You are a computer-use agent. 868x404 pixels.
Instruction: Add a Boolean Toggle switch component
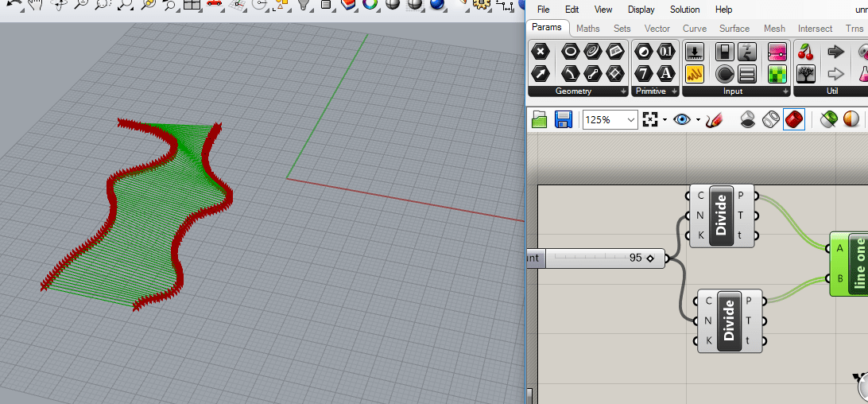coord(725,52)
